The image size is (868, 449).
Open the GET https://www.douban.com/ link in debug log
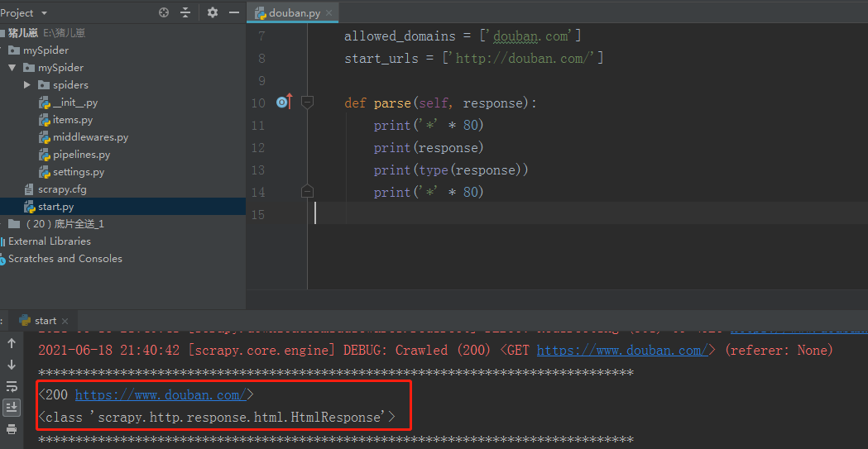point(622,350)
